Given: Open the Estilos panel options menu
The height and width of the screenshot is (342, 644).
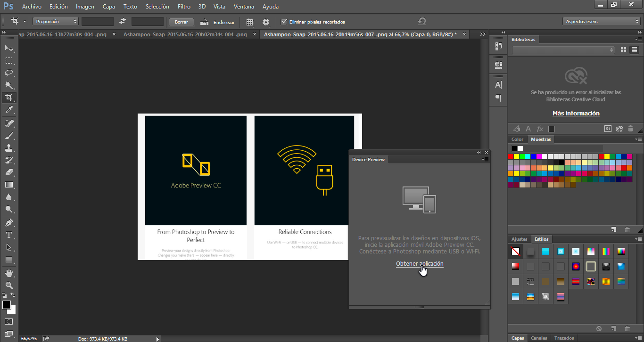Looking at the screenshot, I should 638,239.
